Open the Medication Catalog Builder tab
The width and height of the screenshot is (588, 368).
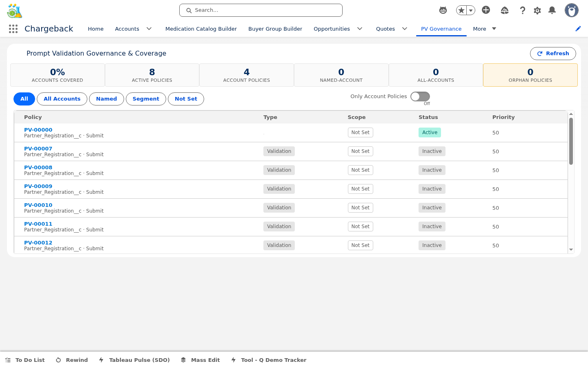coord(201,29)
